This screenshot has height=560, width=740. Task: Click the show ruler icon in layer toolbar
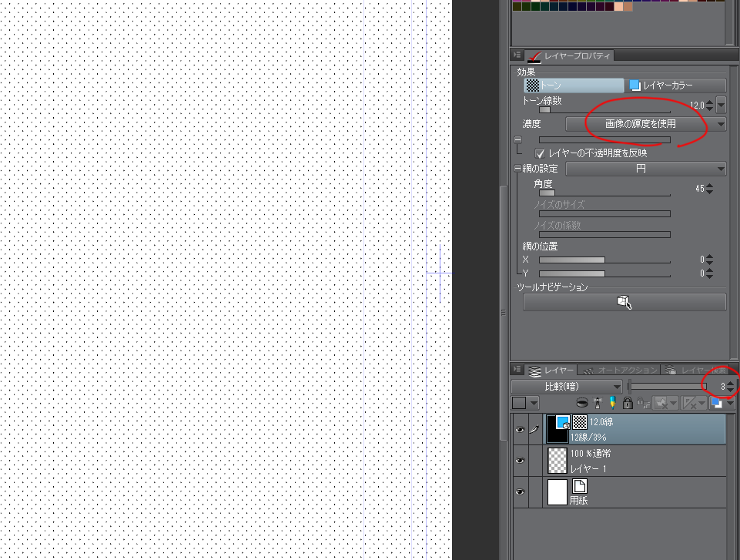click(x=690, y=403)
